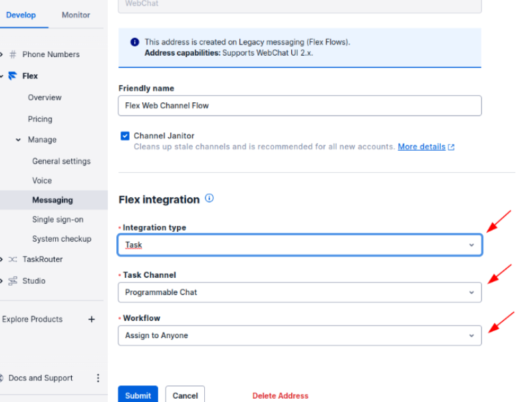Collapse the Flex sidebar section

click(2, 76)
